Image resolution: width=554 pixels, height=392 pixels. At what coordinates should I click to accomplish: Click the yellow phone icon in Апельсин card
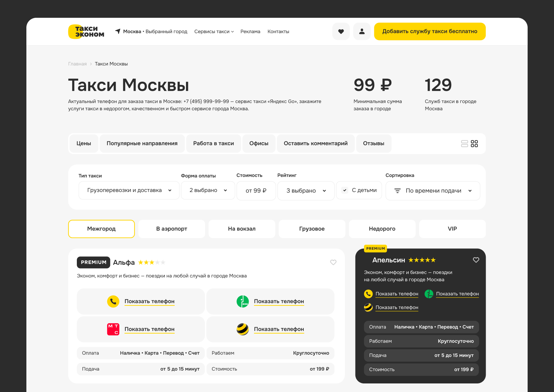click(x=368, y=294)
